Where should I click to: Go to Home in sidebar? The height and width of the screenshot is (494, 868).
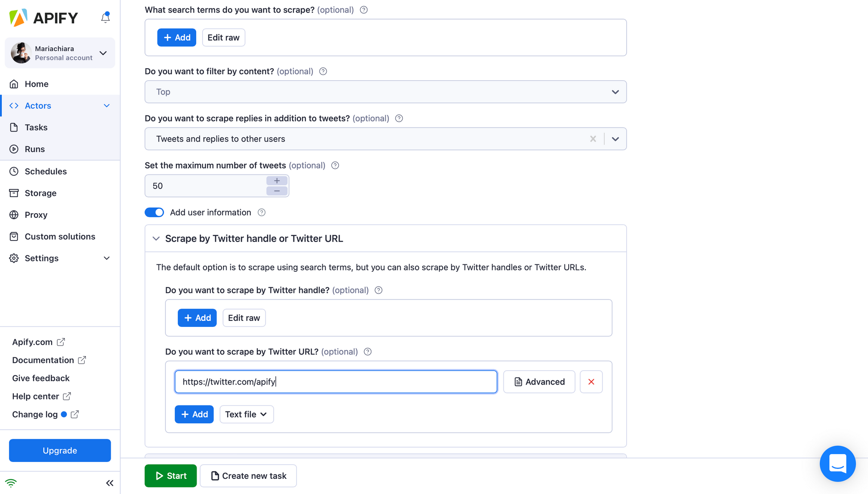(36, 84)
